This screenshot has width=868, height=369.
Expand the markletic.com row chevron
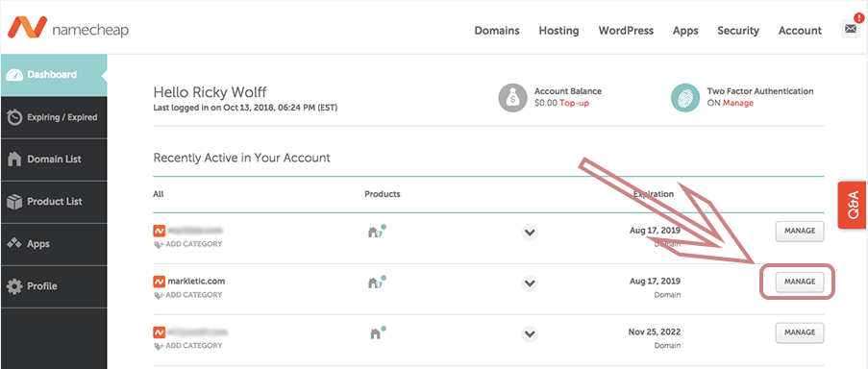pyautogui.click(x=530, y=283)
